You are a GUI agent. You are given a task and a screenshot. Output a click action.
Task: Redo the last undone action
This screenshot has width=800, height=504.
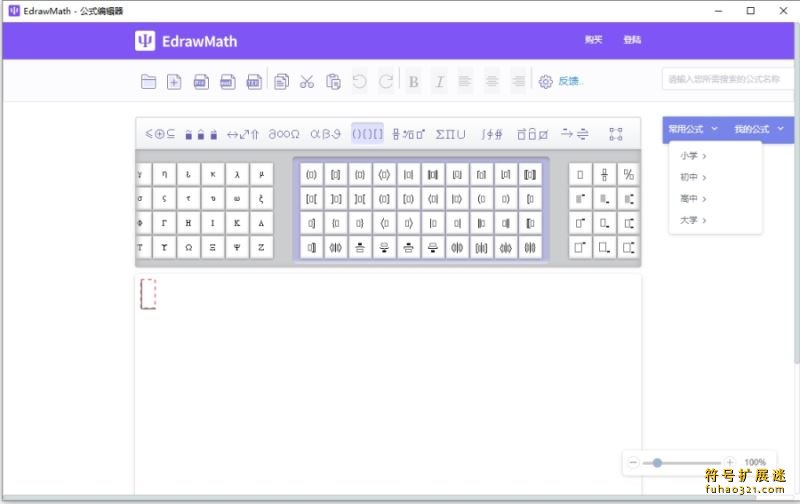pyautogui.click(x=386, y=82)
